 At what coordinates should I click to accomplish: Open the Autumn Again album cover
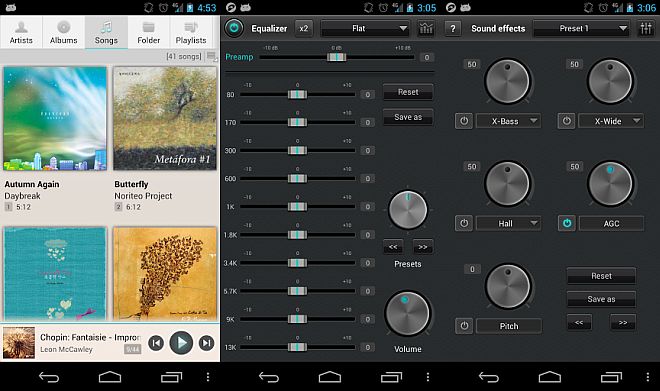55,118
